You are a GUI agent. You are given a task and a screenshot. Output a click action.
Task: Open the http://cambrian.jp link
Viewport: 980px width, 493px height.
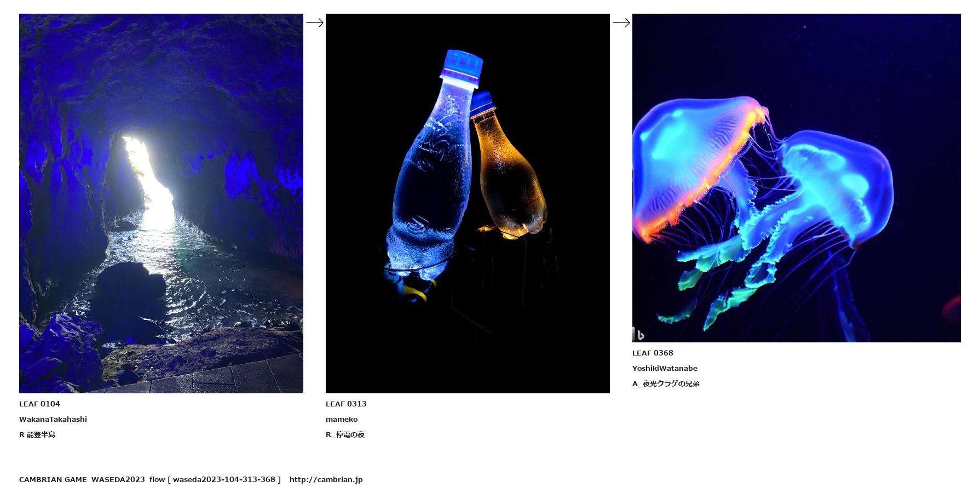point(326,479)
